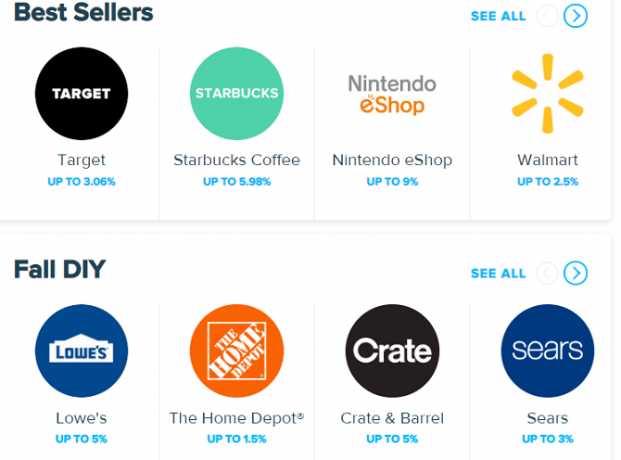See all Best Sellers

point(498,16)
